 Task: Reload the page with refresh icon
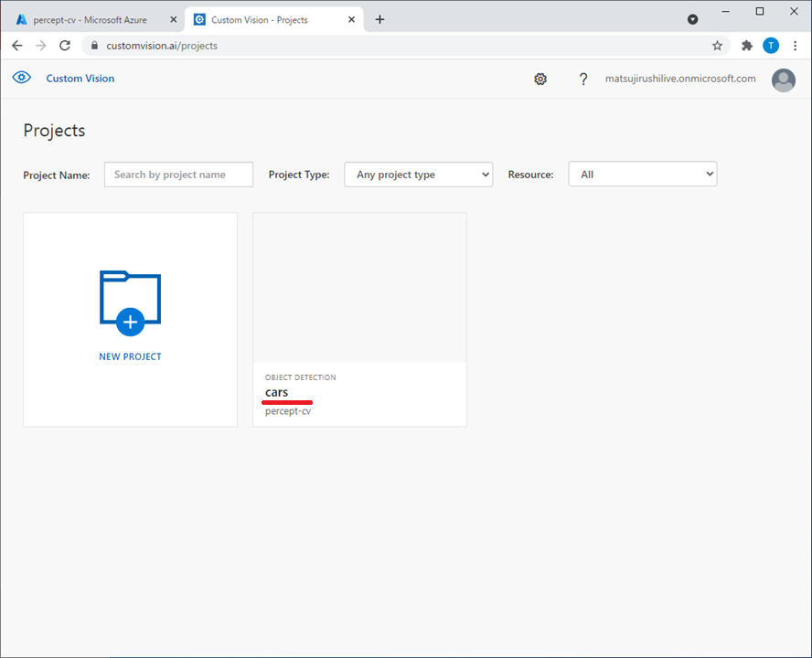(65, 46)
